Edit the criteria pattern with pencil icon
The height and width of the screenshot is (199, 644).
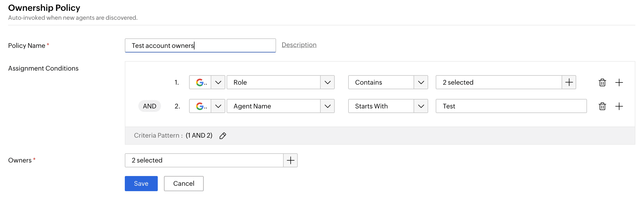point(223,136)
